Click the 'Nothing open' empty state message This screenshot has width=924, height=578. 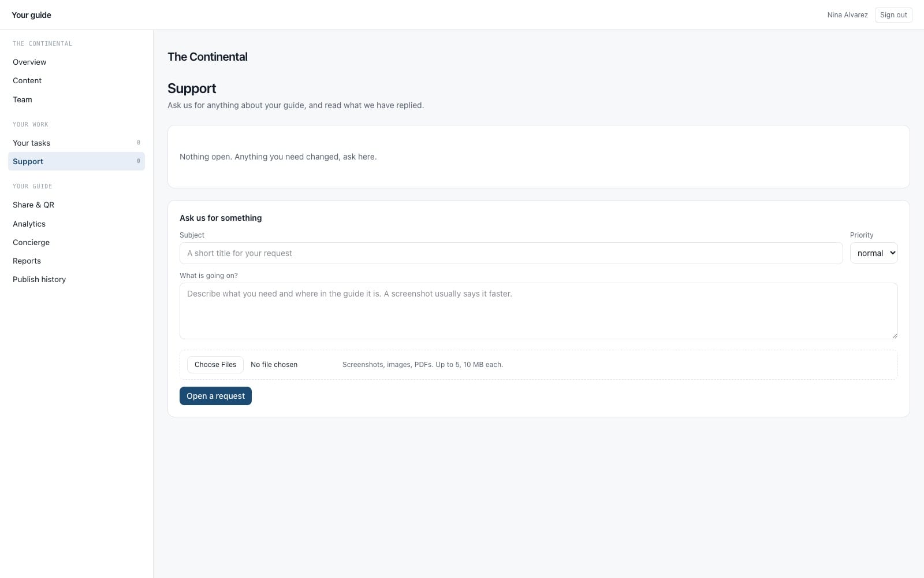(278, 157)
